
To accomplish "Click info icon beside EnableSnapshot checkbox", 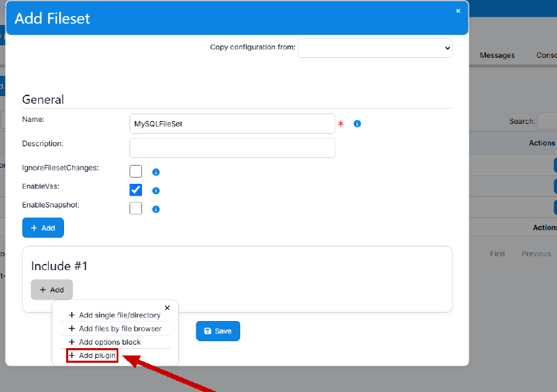I will (155, 210).
